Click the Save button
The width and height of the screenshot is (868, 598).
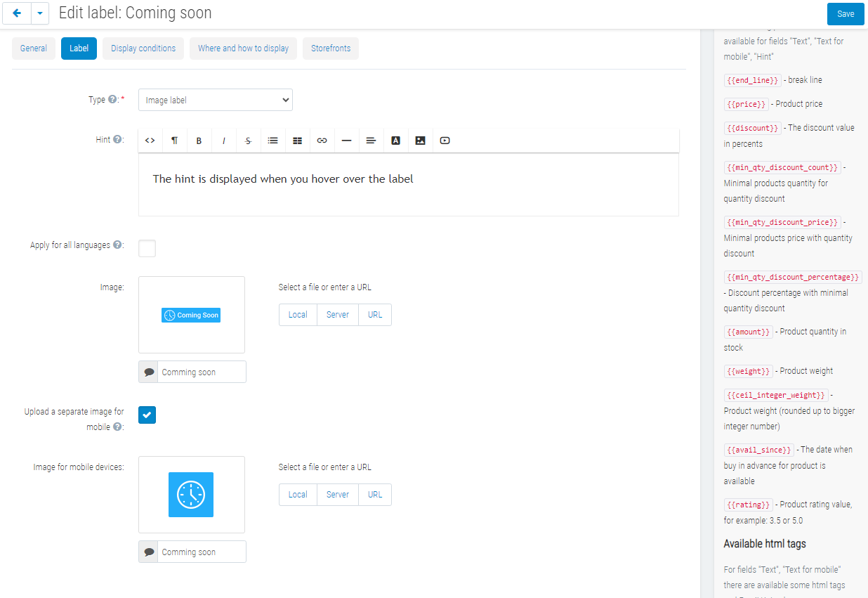pyautogui.click(x=846, y=14)
